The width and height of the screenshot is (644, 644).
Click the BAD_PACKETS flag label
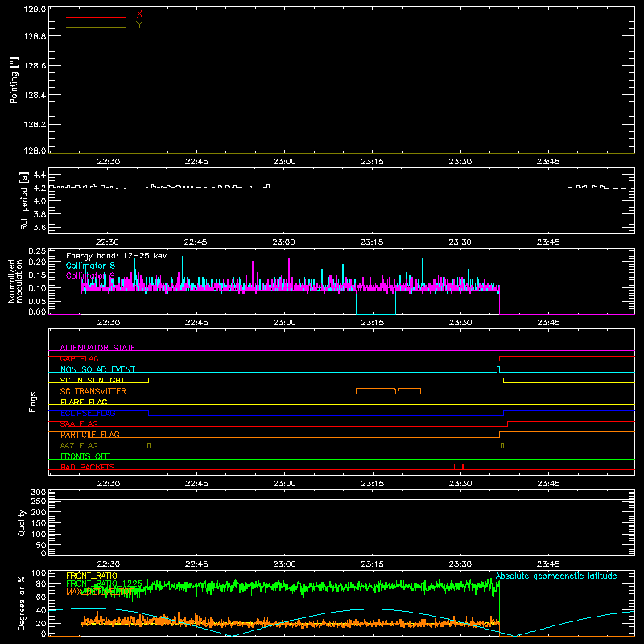click(x=88, y=467)
